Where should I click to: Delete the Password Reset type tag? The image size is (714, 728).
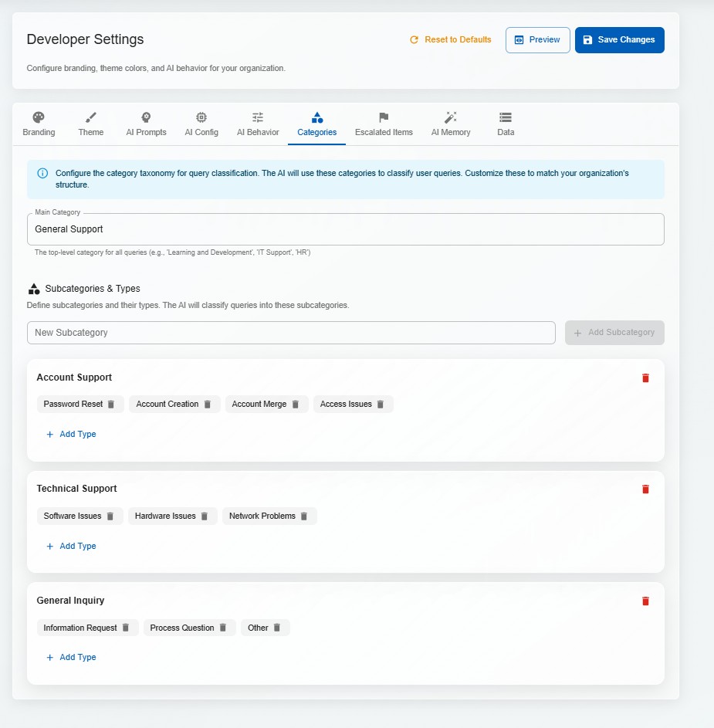click(110, 404)
